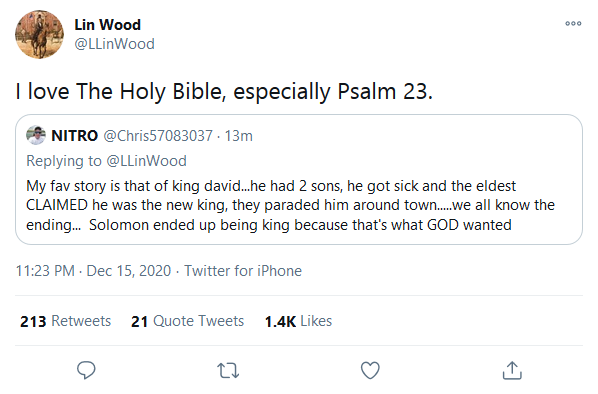Image resolution: width=598 pixels, height=394 pixels.
Task: Open @LLinWood mention in Replying to line
Action: pyautogui.click(x=146, y=161)
